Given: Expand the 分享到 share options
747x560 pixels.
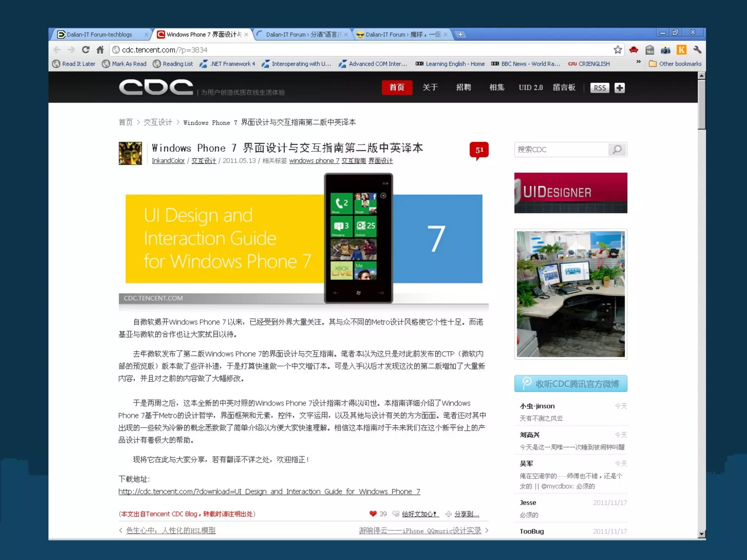Looking at the screenshot, I should pyautogui.click(x=466, y=514).
